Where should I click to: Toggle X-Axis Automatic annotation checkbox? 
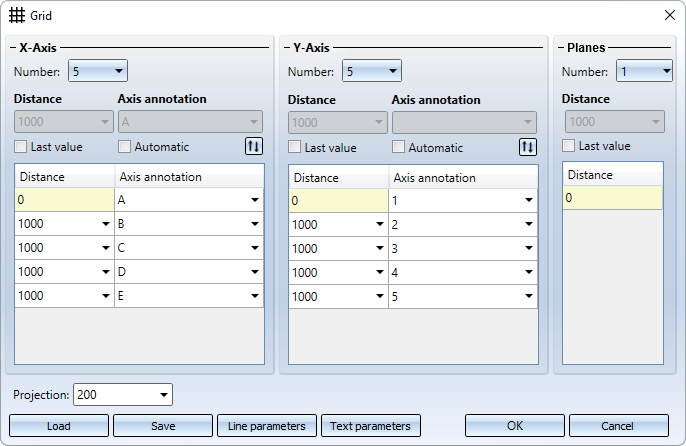(x=125, y=147)
